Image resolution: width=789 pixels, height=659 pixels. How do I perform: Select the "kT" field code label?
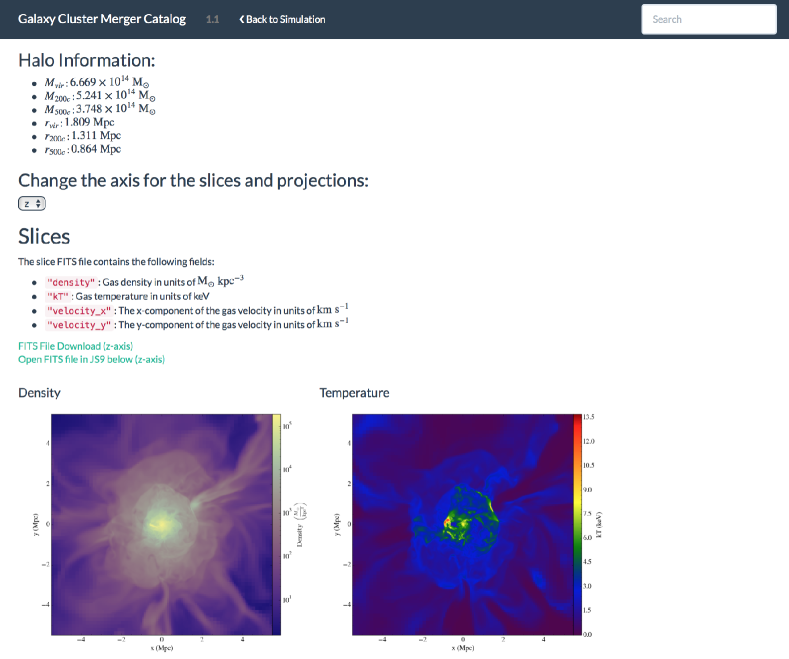click(x=57, y=296)
